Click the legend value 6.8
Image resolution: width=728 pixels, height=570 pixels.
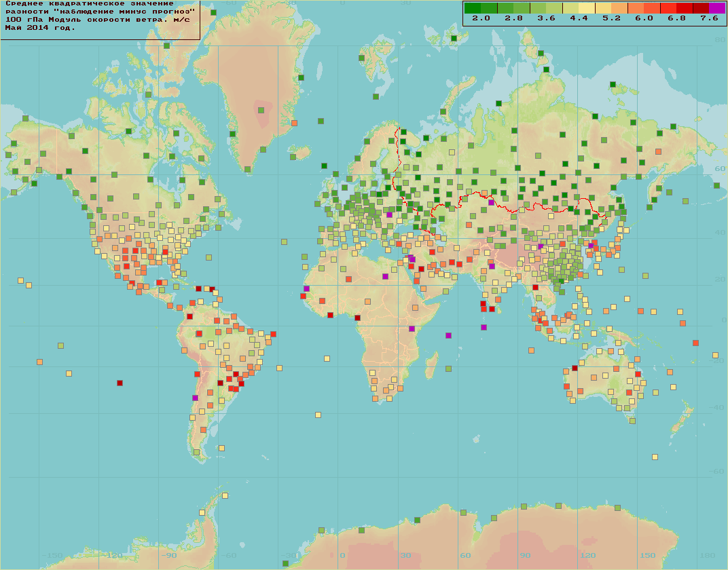676,18
